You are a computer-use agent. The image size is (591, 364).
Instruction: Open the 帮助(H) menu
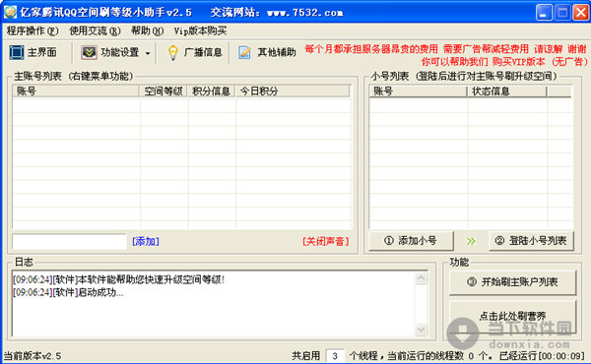pos(148,30)
